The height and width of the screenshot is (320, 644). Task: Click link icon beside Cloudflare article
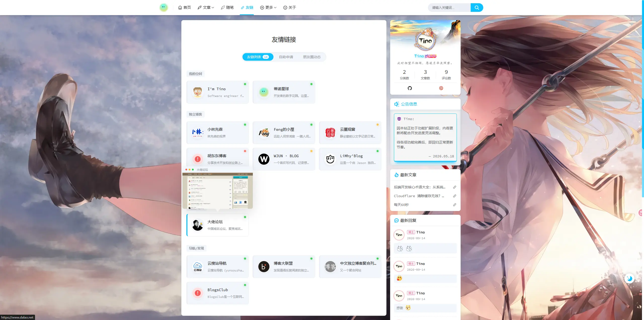coord(455,196)
